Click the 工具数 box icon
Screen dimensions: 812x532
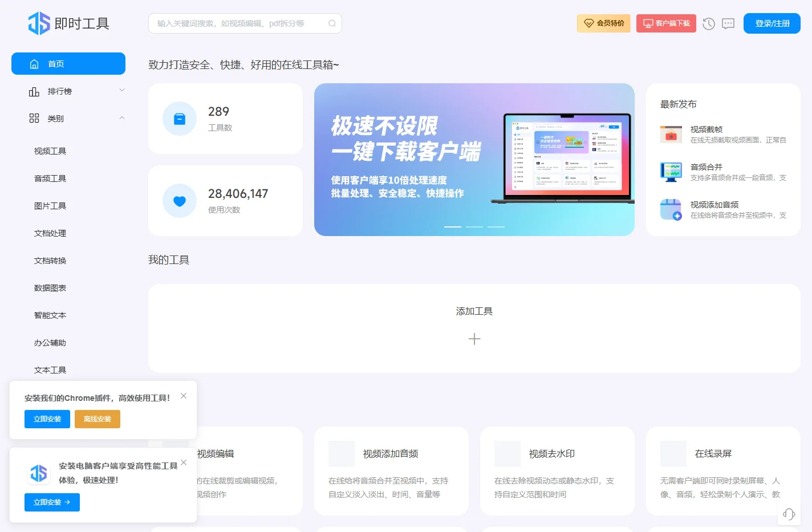180,119
